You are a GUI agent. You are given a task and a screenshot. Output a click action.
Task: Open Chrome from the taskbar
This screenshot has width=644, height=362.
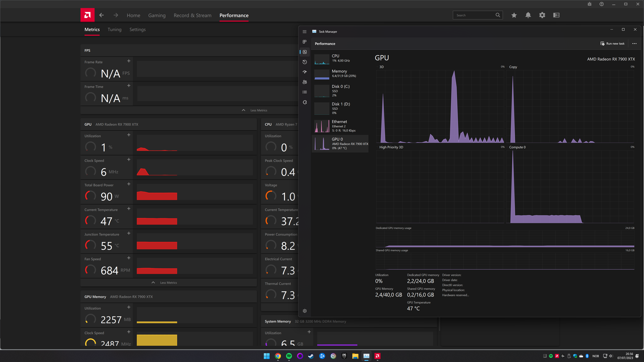tap(278, 356)
